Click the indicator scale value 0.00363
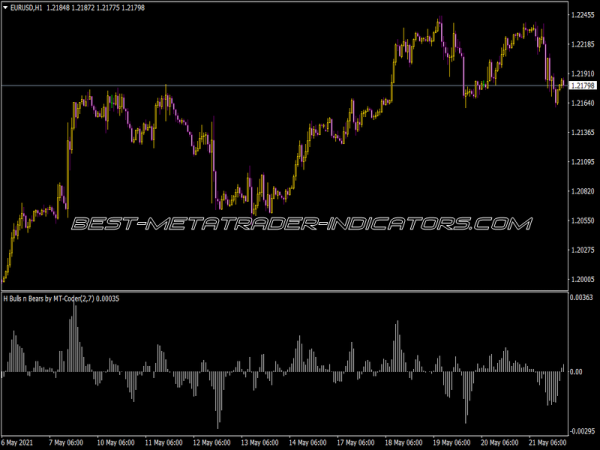Image resolution: width=600 pixels, height=450 pixels. [x=582, y=299]
